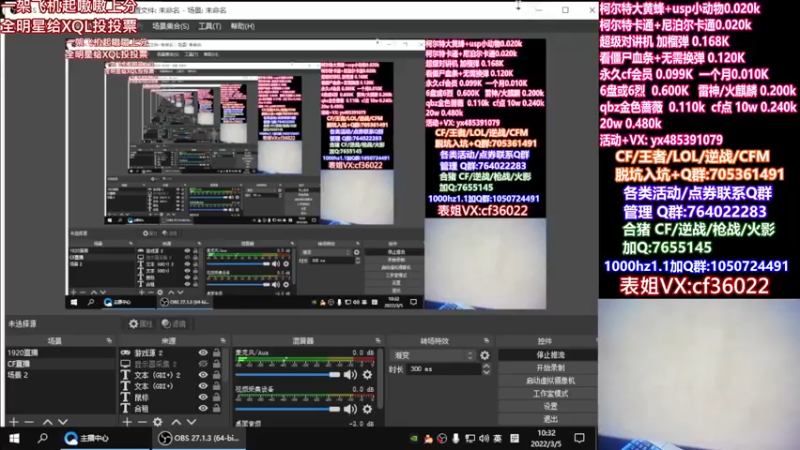Open transition properties gear beside 渐变
800x450 pixels.
coord(485,355)
